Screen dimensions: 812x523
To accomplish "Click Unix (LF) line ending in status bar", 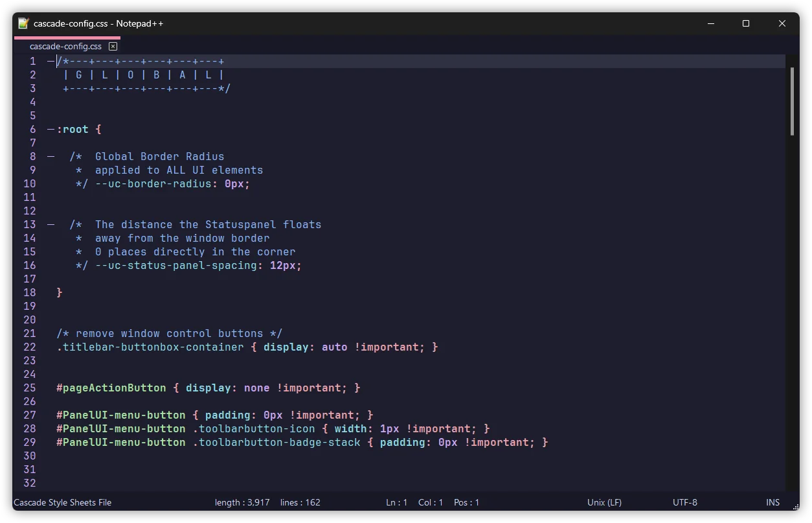I will tap(604, 502).
